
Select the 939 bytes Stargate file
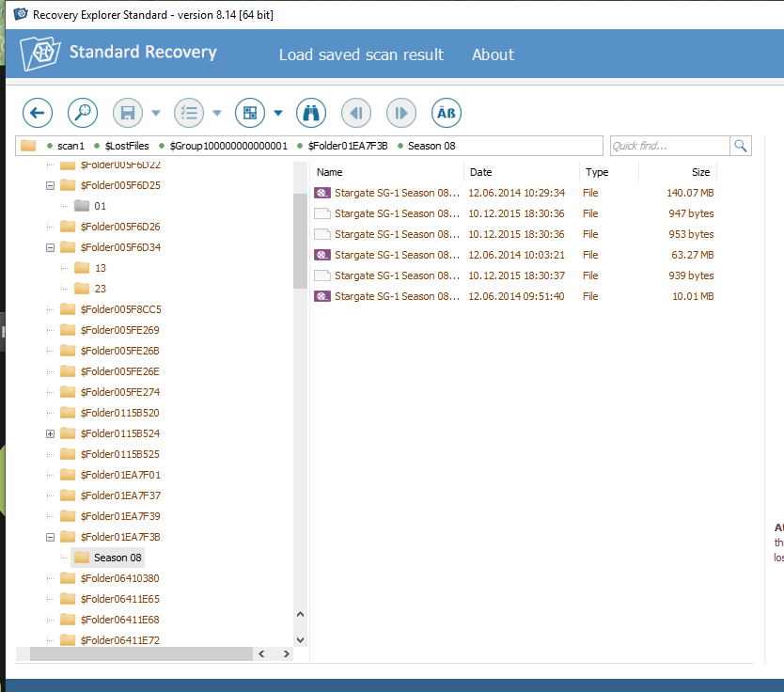(514, 275)
